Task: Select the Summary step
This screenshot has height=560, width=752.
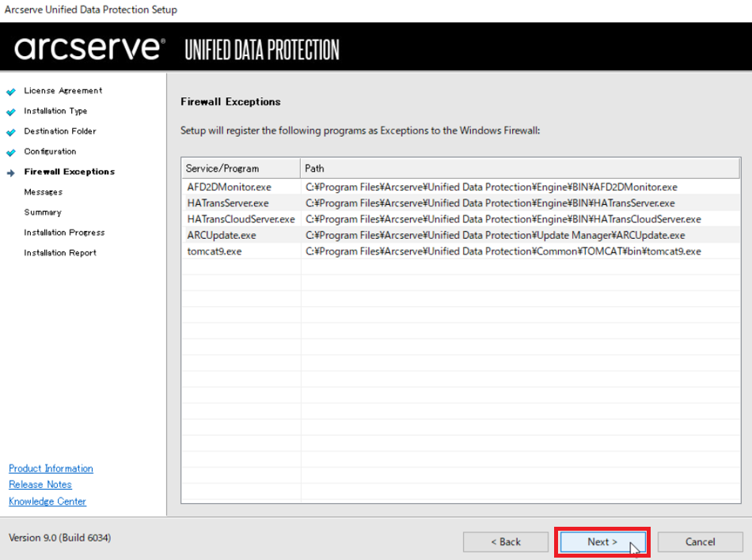Action: click(x=43, y=212)
